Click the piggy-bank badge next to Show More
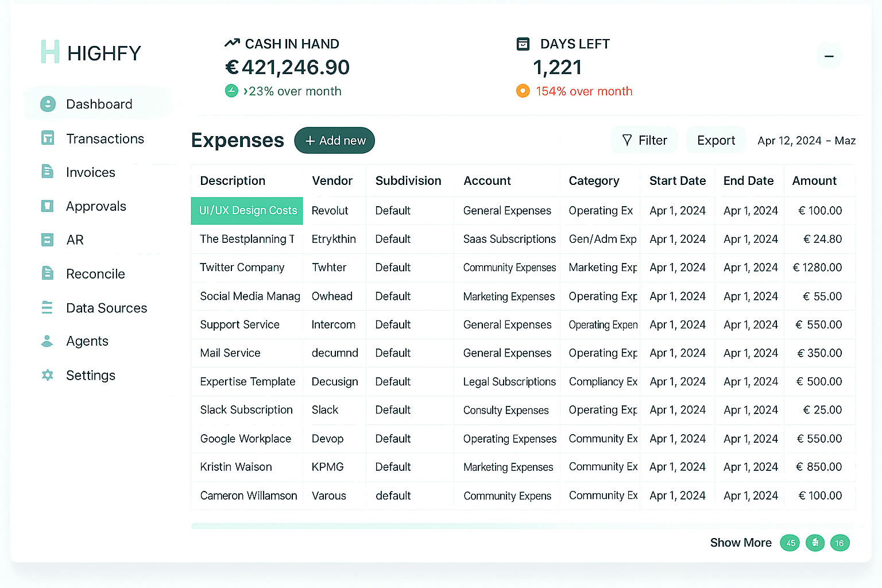This screenshot has height=588, width=882. coord(815,543)
